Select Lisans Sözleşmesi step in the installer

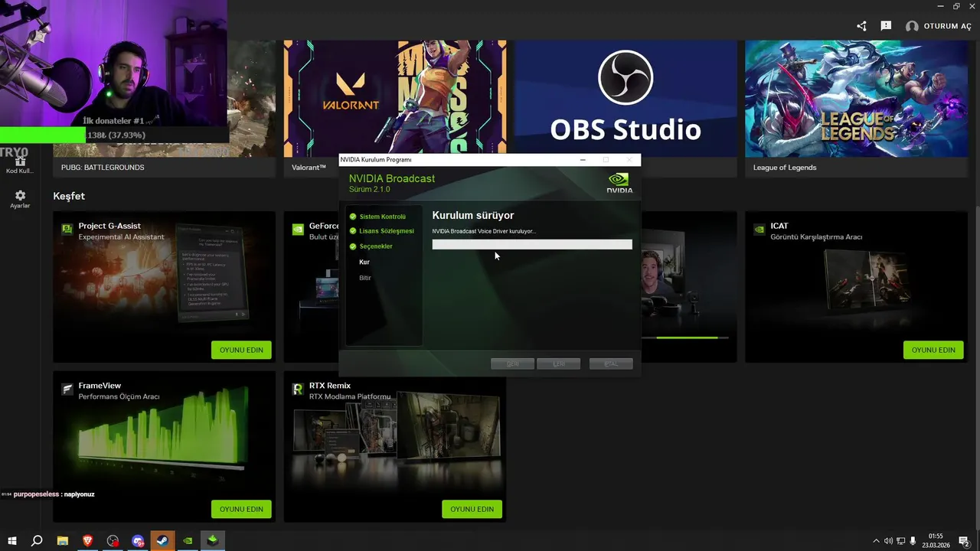[x=387, y=231]
